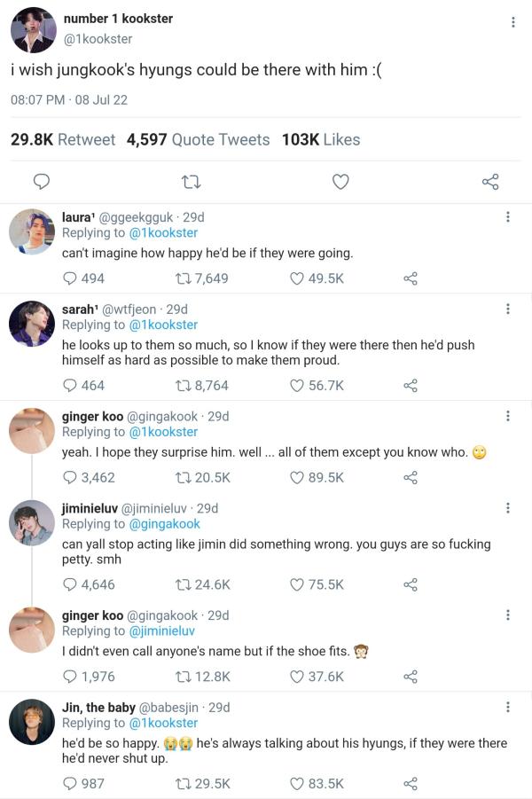The image size is (532, 799).
Task: Retweet the main tweet by 1kookster
Action: [x=189, y=182]
